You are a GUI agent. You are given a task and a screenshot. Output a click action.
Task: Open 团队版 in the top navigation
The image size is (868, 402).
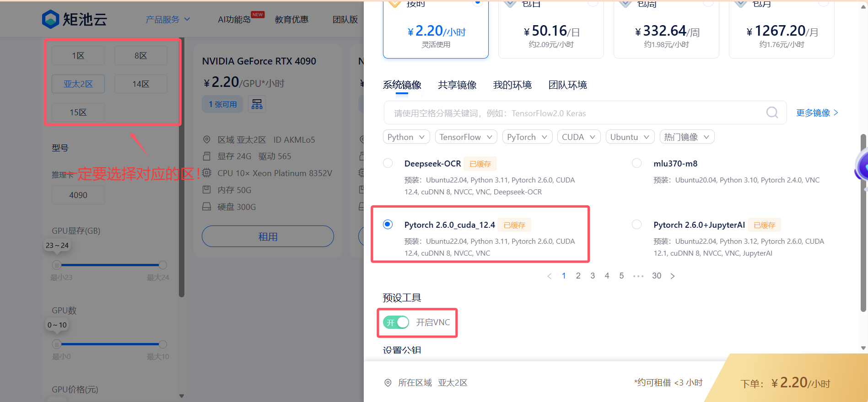coord(345,20)
